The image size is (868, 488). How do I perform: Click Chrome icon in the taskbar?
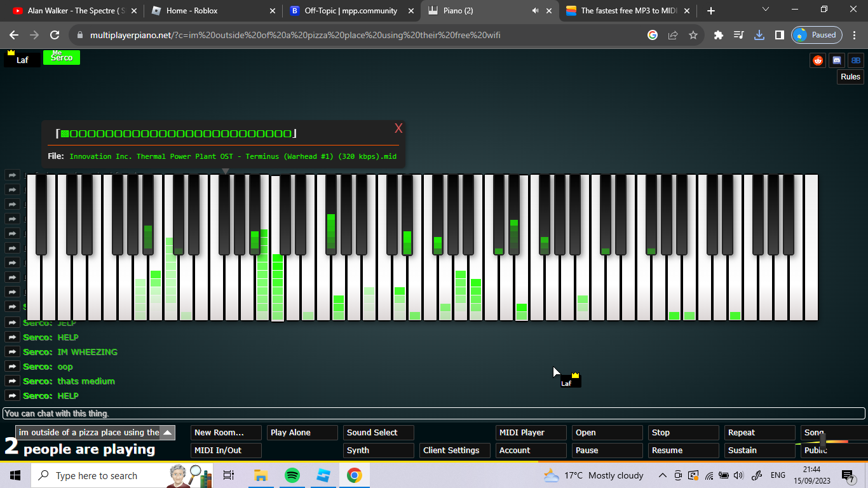click(355, 475)
